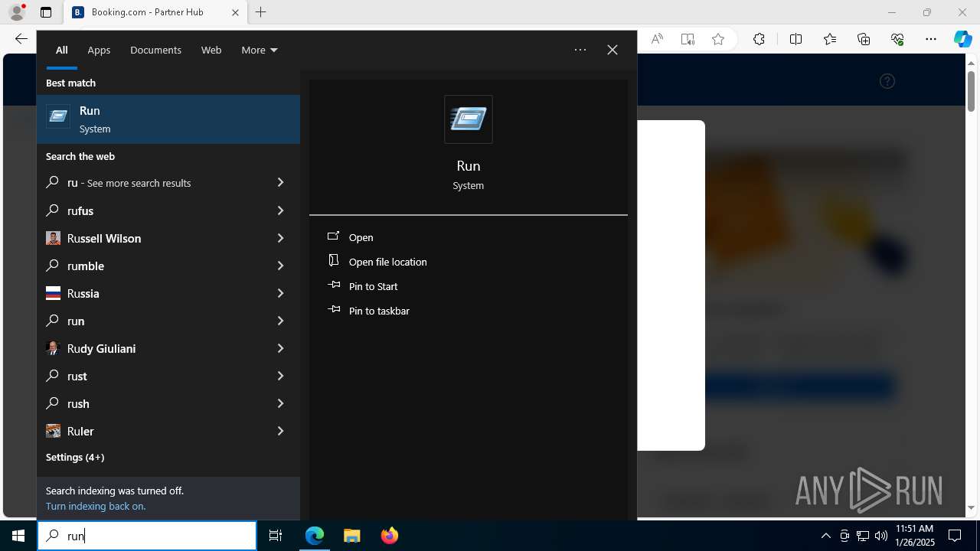Open Edge Favorites list

830,39
